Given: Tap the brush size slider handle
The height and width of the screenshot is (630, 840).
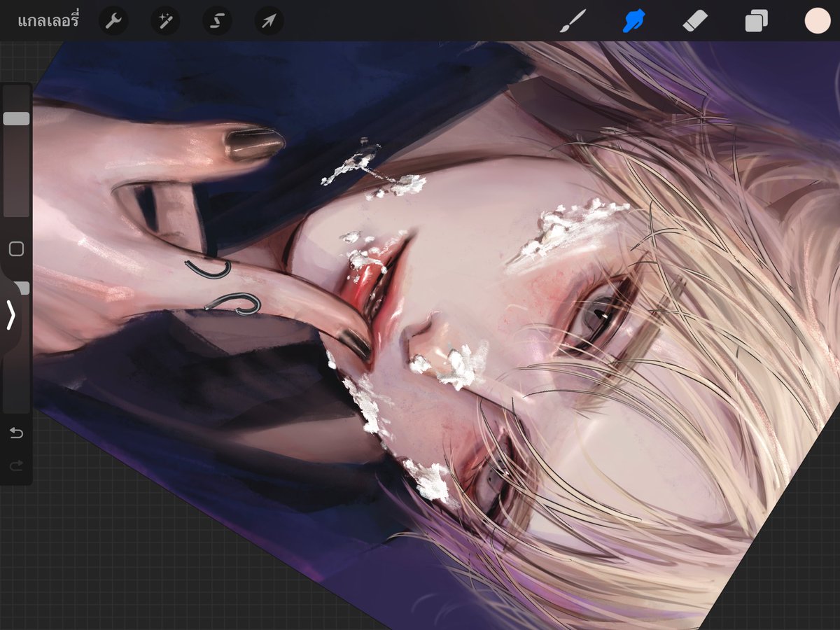Looking at the screenshot, I should (x=15, y=119).
